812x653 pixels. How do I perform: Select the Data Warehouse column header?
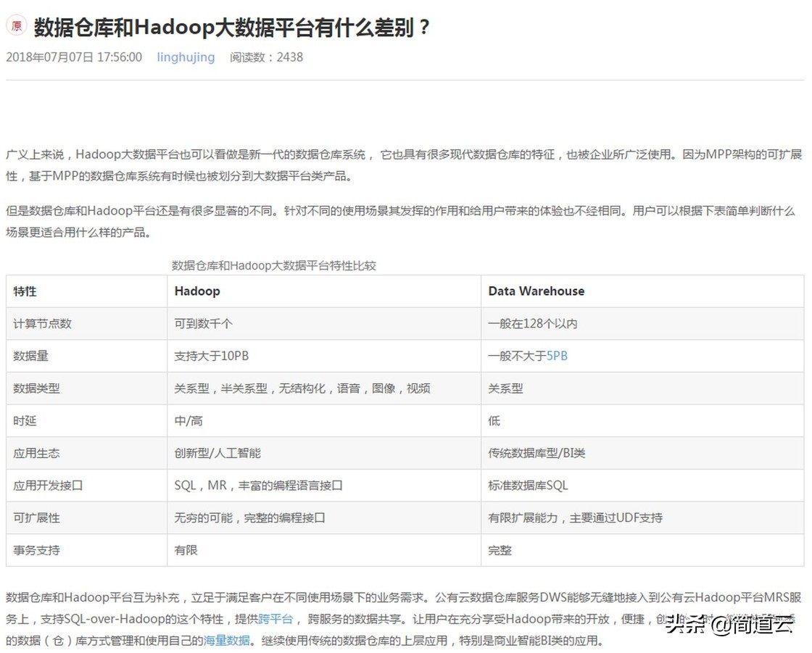[x=536, y=291]
